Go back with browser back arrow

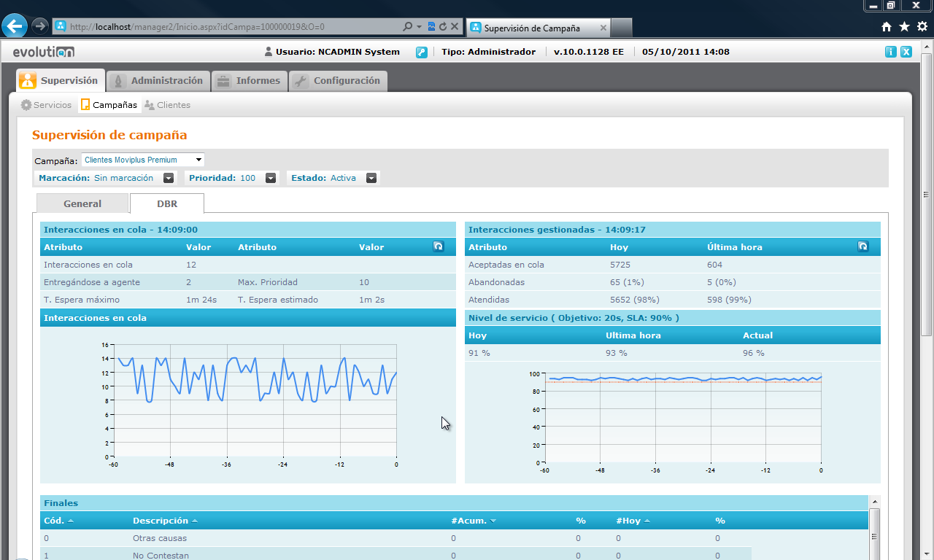coord(15,26)
